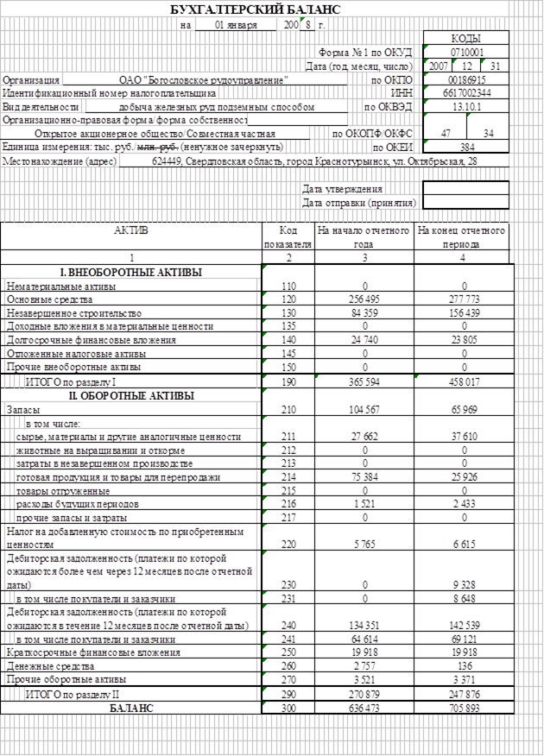Select section I total 365 594
The height and width of the screenshot is (756, 544).
[x=364, y=381]
